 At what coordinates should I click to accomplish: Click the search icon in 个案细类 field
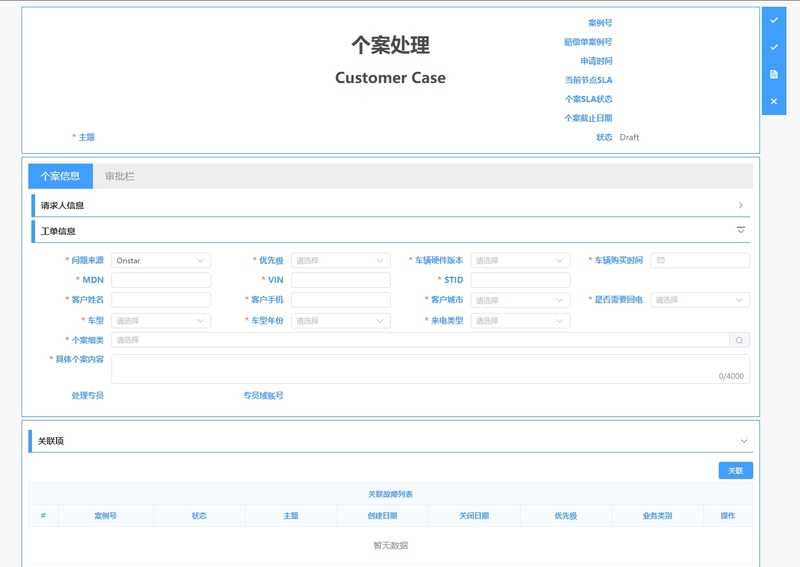tap(739, 340)
